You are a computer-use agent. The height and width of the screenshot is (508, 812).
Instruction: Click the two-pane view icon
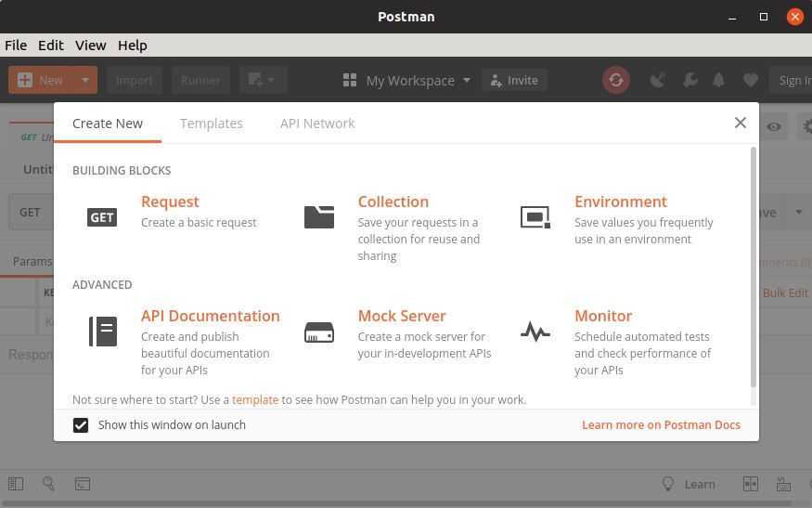click(751, 484)
